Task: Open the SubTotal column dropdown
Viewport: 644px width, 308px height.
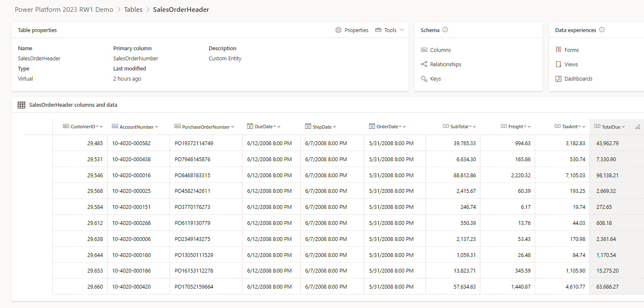Action: [474, 127]
